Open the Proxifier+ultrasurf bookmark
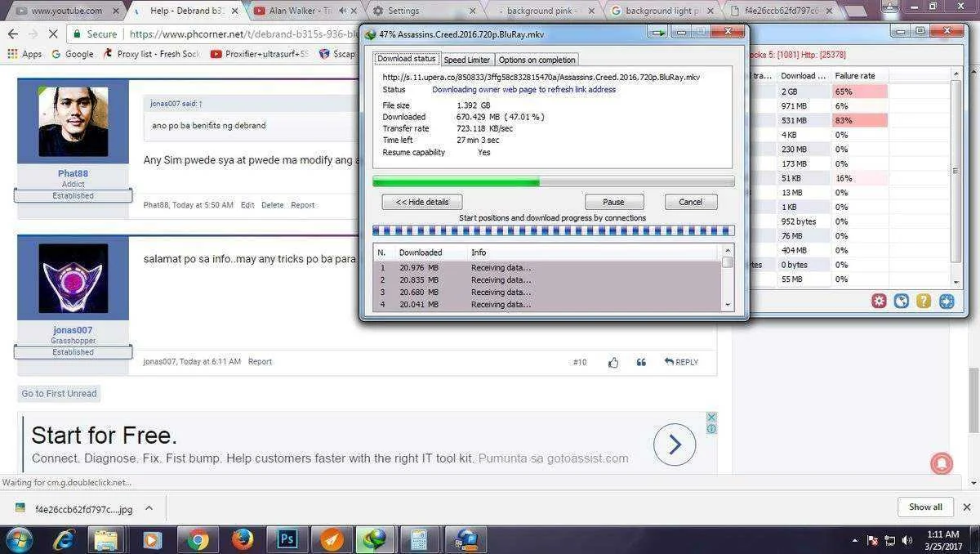The height and width of the screenshot is (554, 980). pyautogui.click(x=259, y=54)
